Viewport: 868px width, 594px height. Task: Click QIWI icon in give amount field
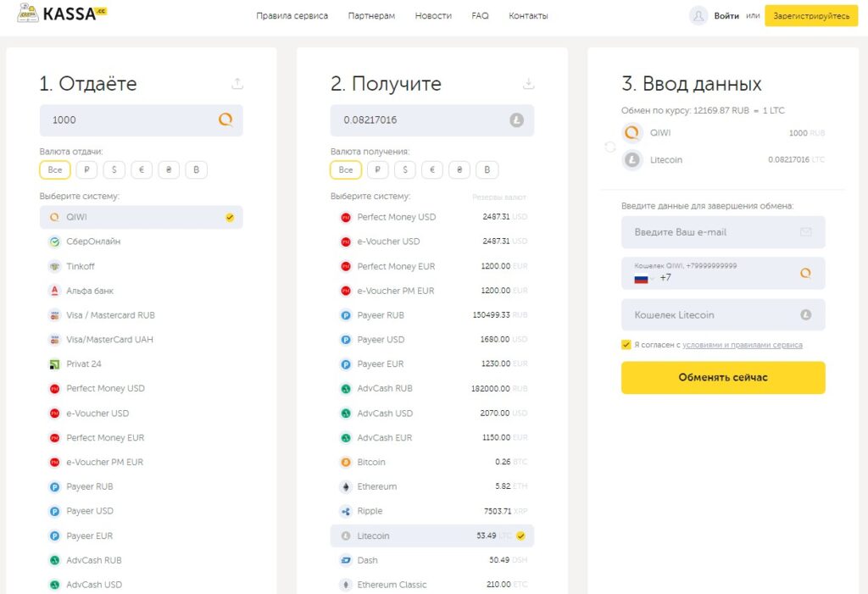pyautogui.click(x=225, y=119)
